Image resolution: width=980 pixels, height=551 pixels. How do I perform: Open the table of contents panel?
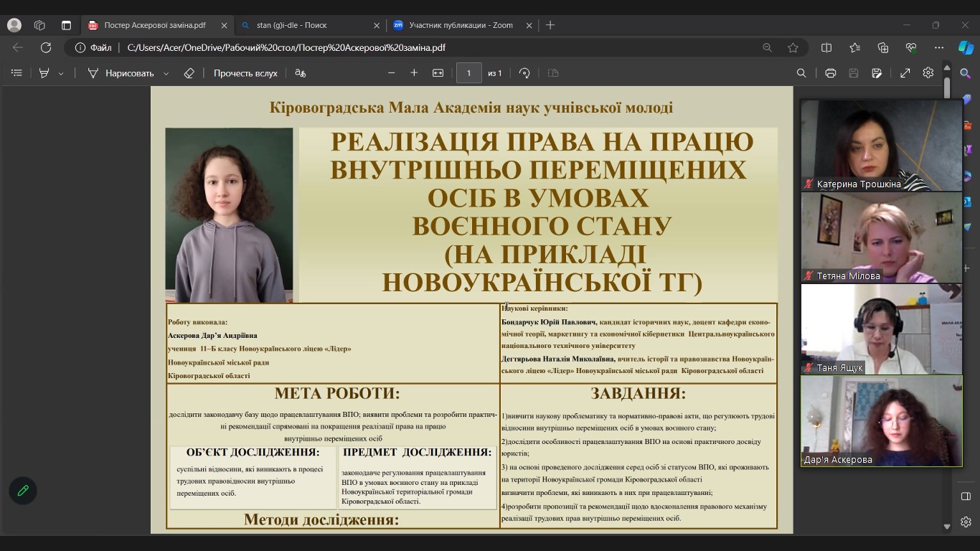(x=17, y=73)
